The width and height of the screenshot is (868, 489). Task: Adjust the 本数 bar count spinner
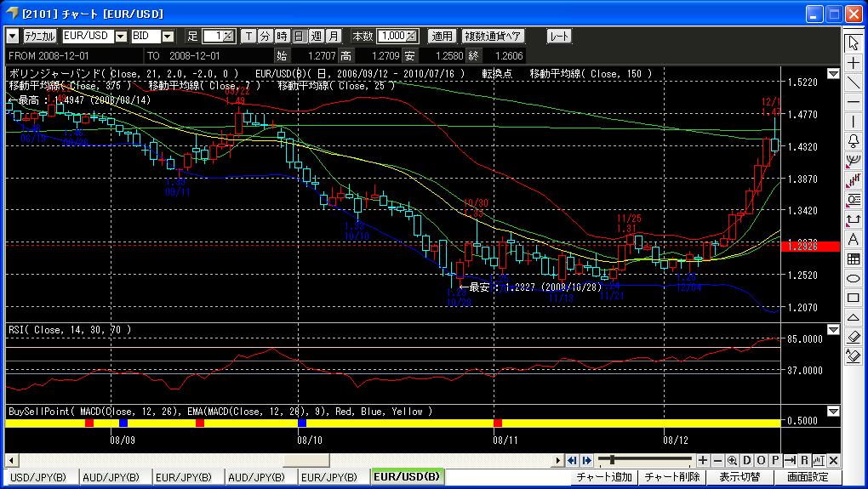(412, 36)
